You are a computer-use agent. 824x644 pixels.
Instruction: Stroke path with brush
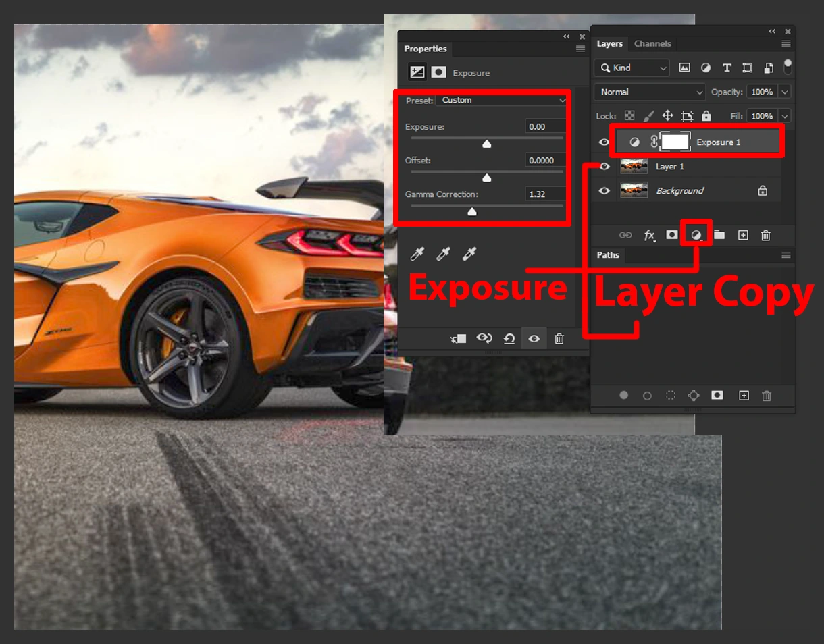[x=647, y=396]
